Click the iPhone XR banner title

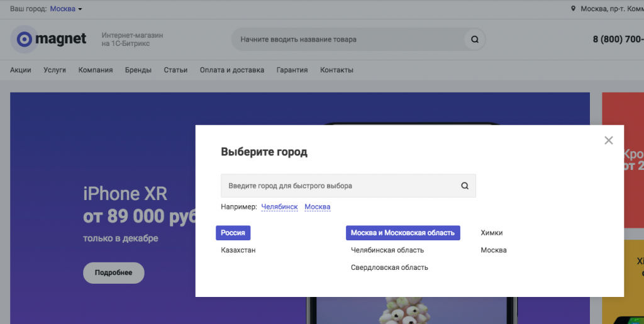[x=125, y=194]
